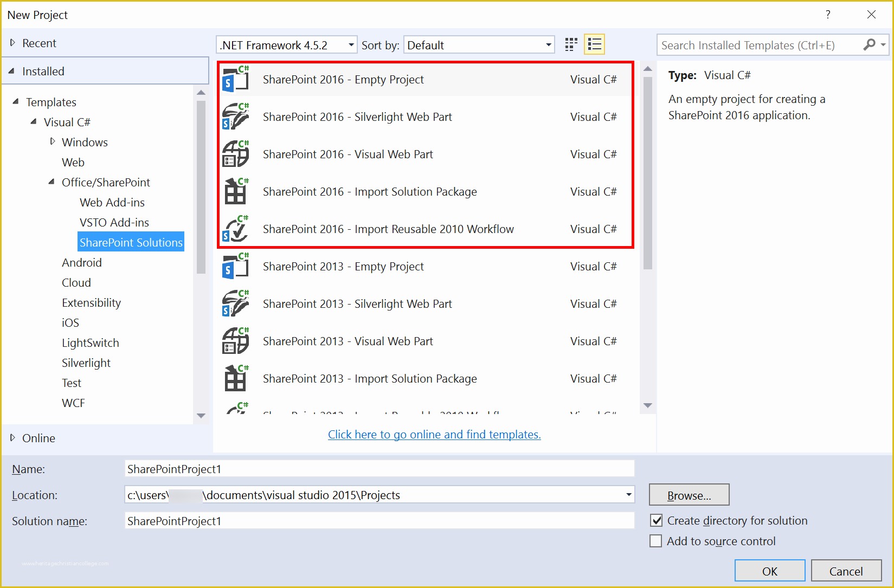Click the SharePoint 2016 Visual Web Part icon

235,154
